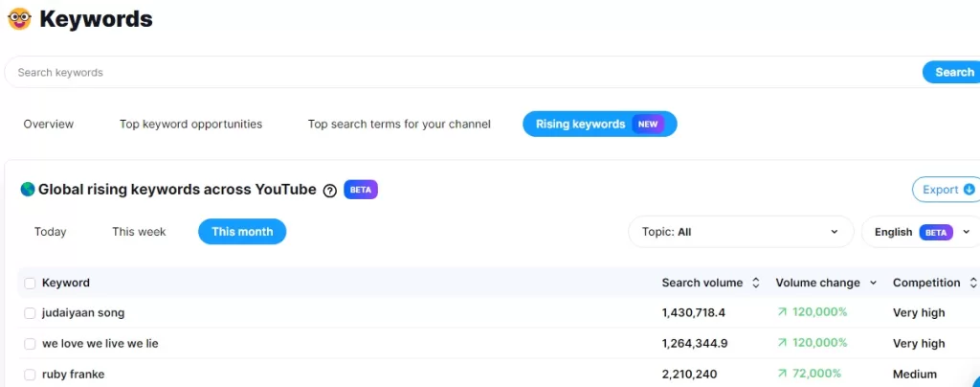Screen dimensions: 980x387
Task: Click the ruby franke keyword
Action: (x=73, y=374)
